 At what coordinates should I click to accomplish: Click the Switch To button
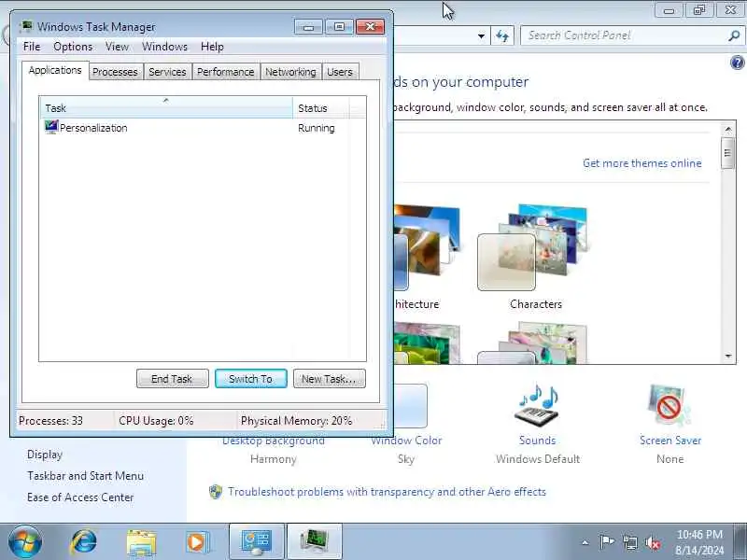(250, 379)
